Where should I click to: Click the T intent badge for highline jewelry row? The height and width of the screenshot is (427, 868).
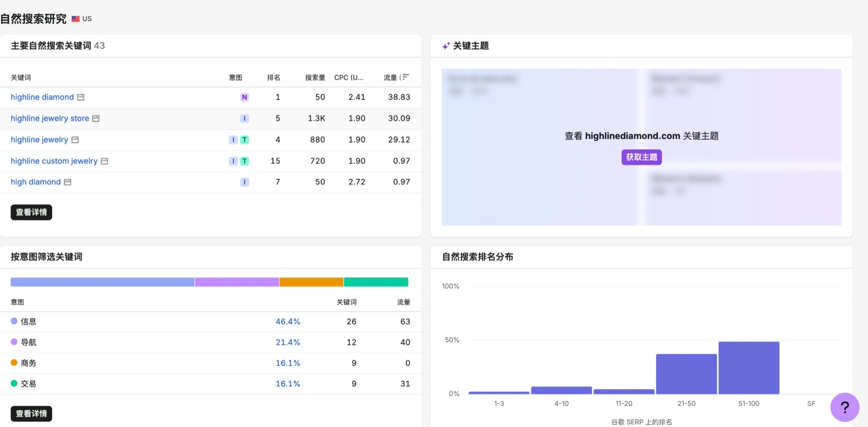pos(245,139)
